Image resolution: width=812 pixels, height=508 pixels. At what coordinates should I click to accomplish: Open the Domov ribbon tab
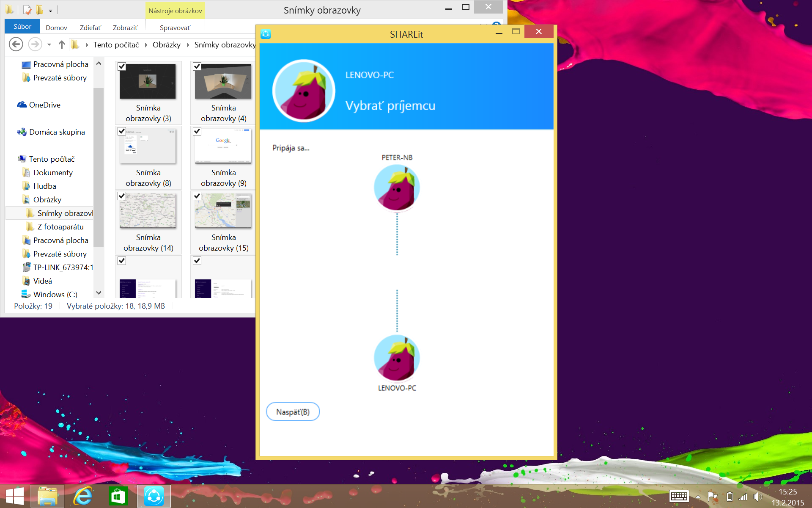coord(56,28)
